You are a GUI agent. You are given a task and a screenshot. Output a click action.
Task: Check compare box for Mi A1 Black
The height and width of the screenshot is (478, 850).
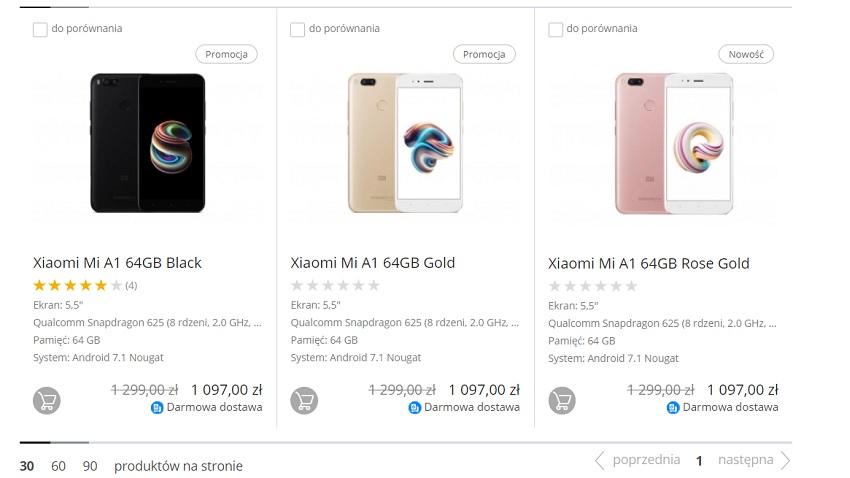(x=40, y=29)
